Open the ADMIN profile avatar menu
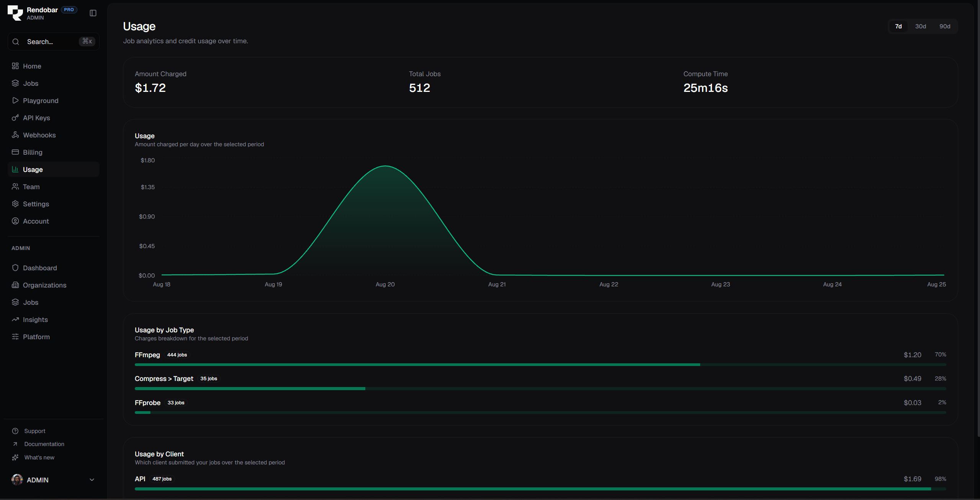This screenshot has width=980, height=500. click(17, 480)
